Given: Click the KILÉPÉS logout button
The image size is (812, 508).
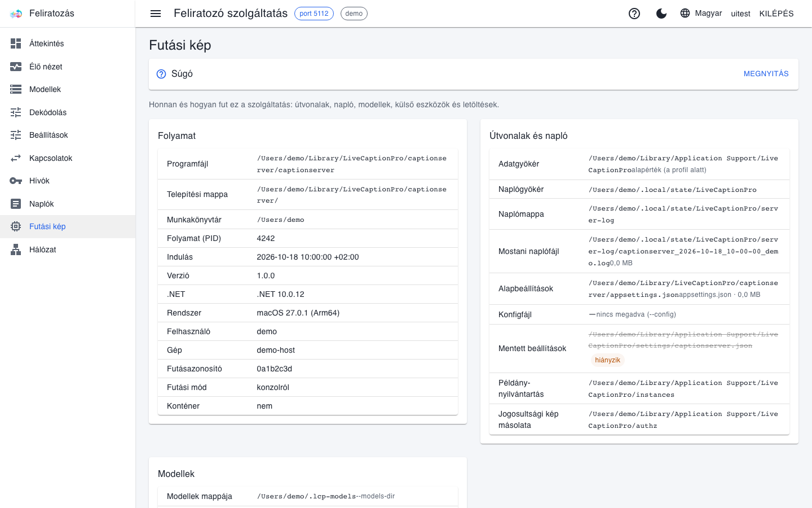Looking at the screenshot, I should click(x=776, y=14).
